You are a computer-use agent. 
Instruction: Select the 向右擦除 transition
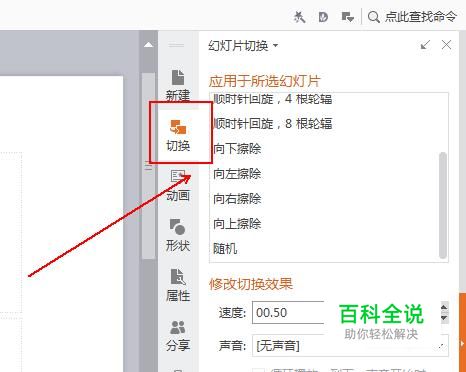[x=237, y=199]
